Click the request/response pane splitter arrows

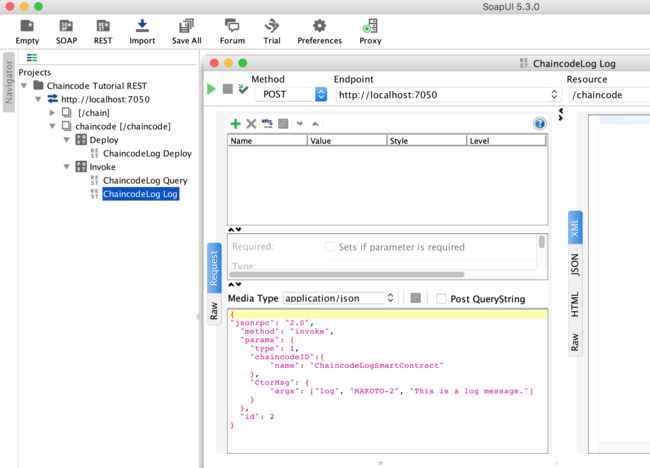click(x=560, y=114)
